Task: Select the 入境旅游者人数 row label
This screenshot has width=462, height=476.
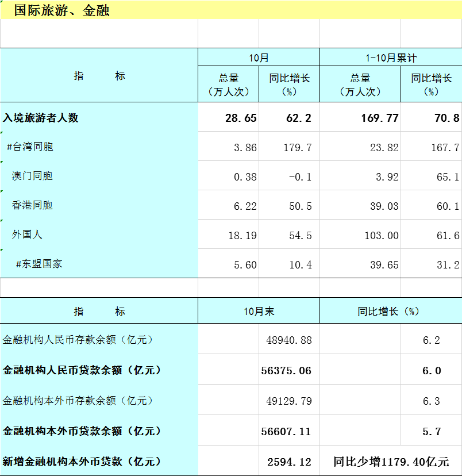Action: pyautogui.click(x=40, y=118)
